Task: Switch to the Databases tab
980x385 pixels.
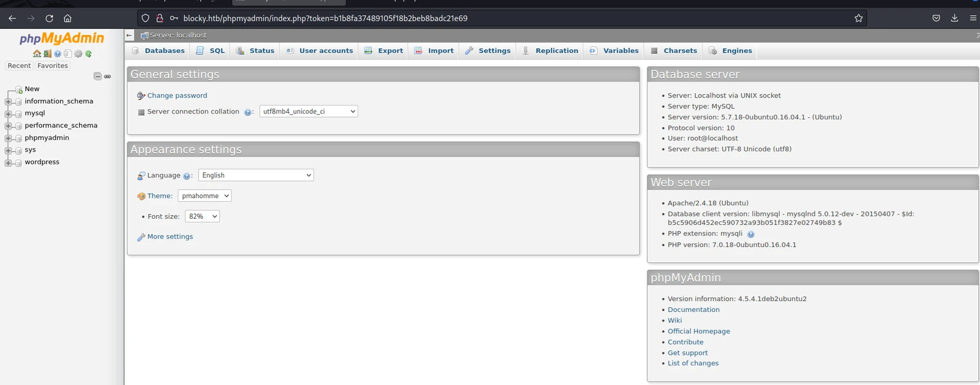Action: point(158,51)
